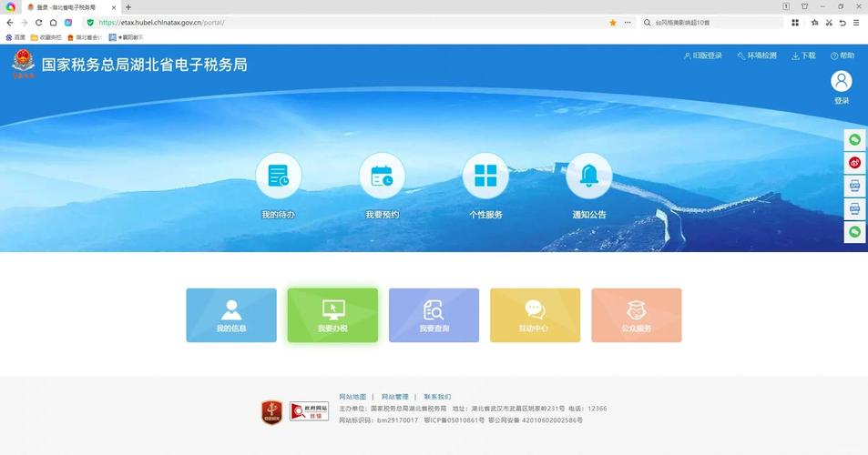Click the tab counter icon showing 1

click(786, 6)
